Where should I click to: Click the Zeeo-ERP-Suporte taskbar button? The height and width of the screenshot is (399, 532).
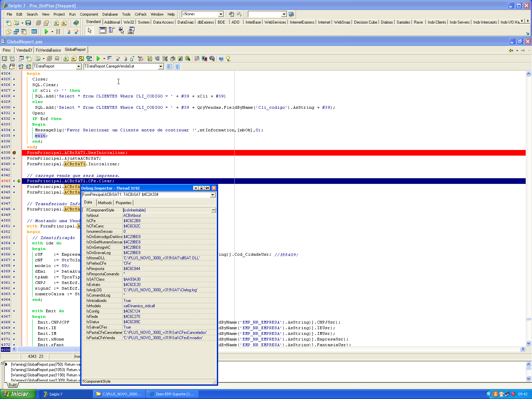(173, 394)
